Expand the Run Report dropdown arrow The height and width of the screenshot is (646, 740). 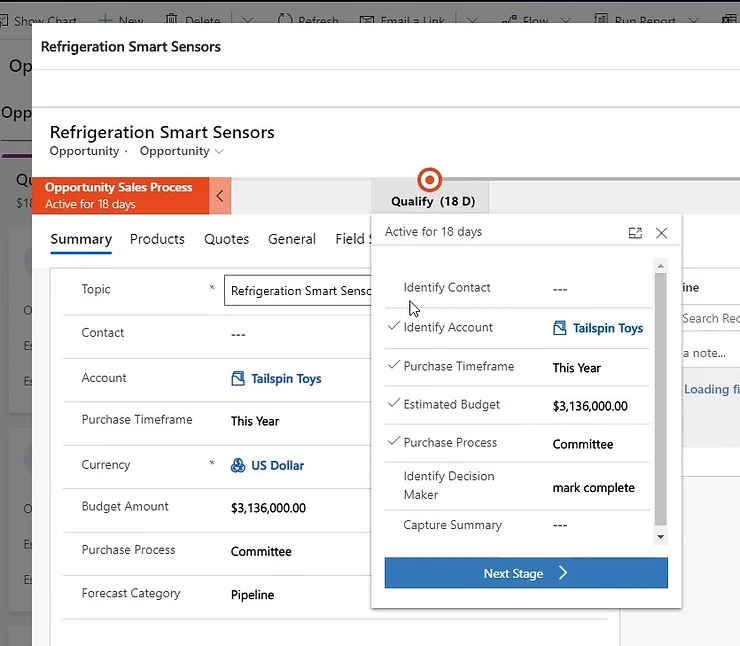pyautogui.click(x=693, y=20)
